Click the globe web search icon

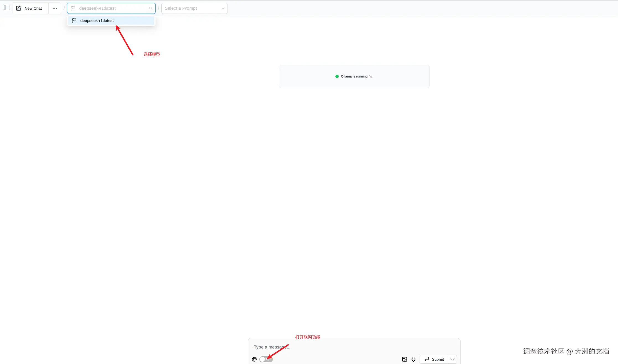pyautogui.click(x=254, y=359)
